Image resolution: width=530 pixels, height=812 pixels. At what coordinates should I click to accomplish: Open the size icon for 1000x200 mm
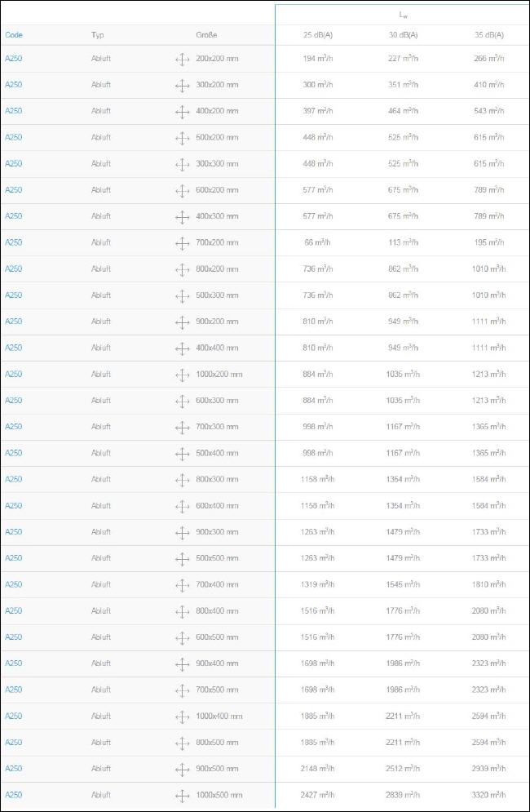pyautogui.click(x=182, y=375)
